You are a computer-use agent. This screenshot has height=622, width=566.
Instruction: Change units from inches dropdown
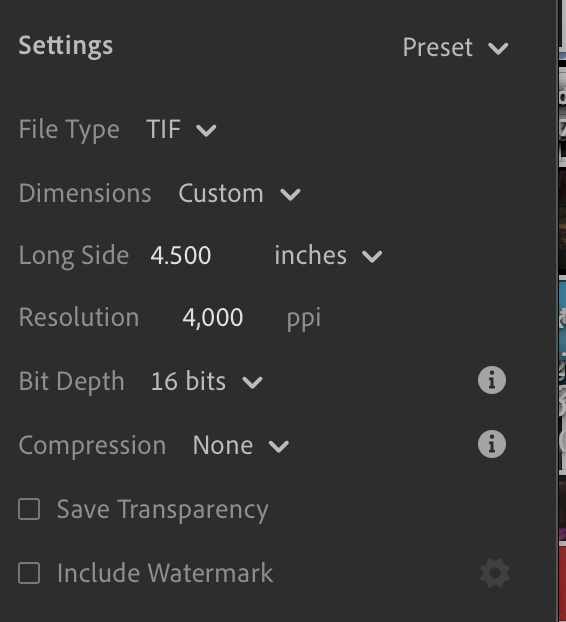click(328, 255)
